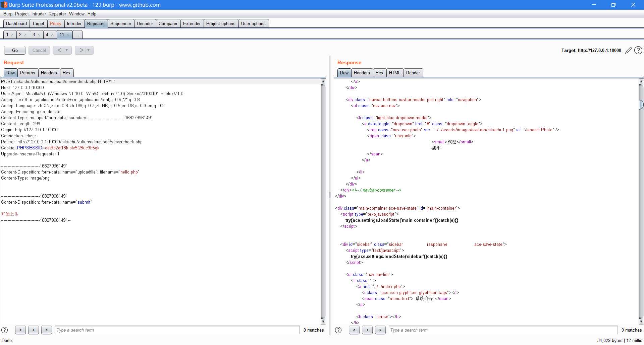Image resolution: width=644 pixels, height=345 pixels.
Task: Show the response HTML view
Action: (394, 73)
